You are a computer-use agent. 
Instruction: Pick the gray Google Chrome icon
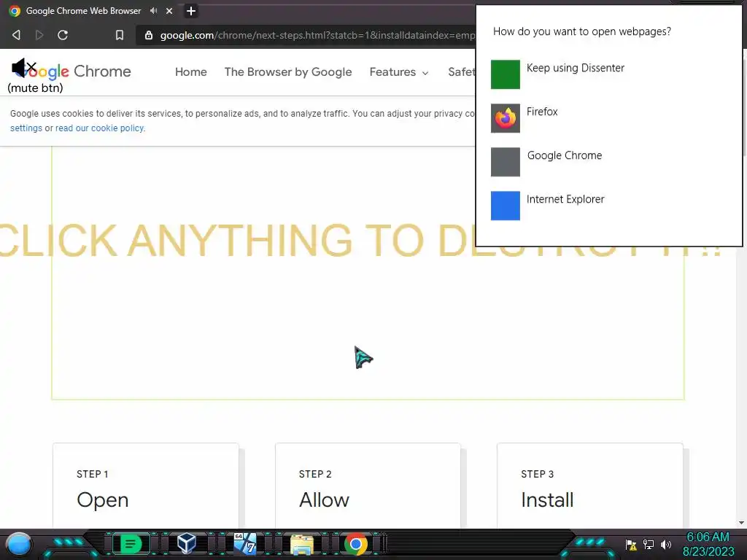[506, 162]
